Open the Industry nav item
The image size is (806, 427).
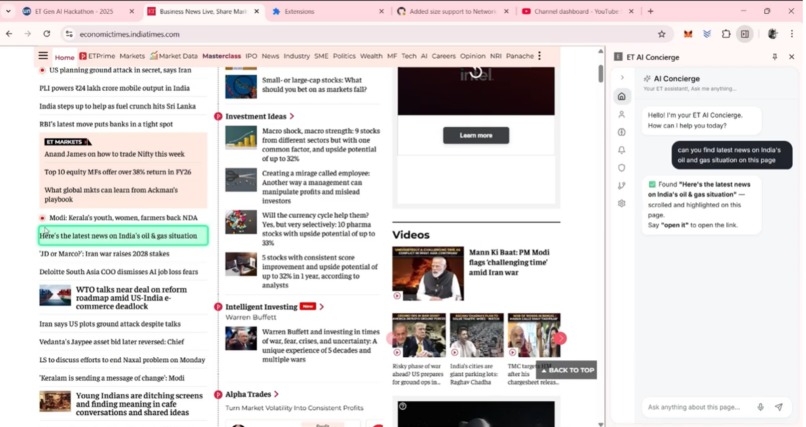[x=297, y=56]
